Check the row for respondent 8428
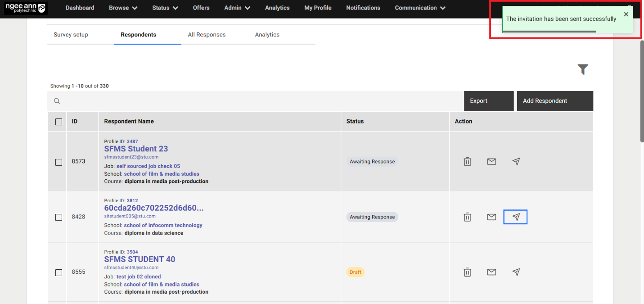 (x=58, y=217)
